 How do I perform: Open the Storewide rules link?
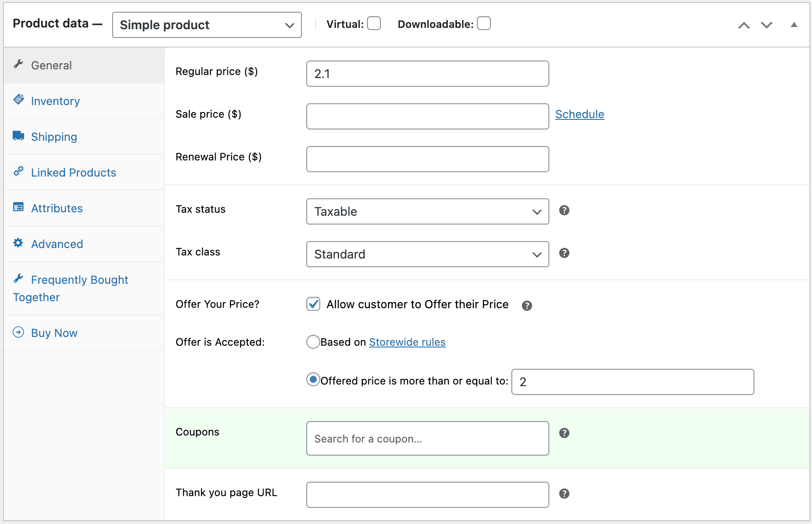pos(407,342)
